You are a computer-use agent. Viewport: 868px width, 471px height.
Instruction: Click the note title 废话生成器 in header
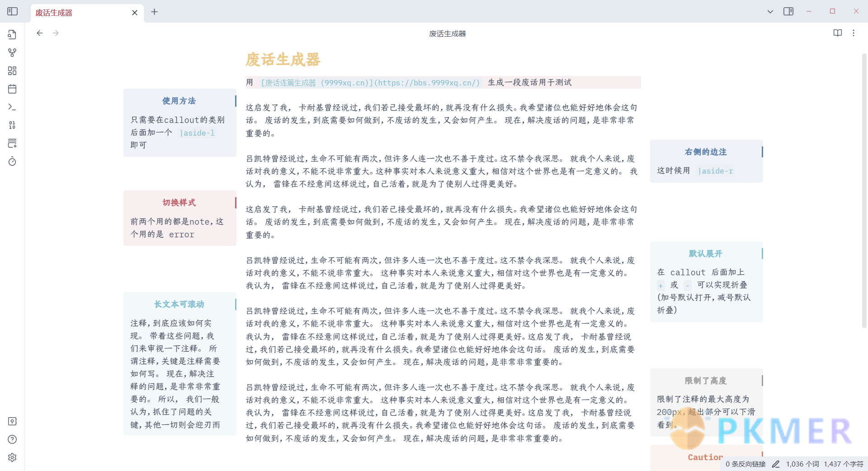click(x=447, y=33)
